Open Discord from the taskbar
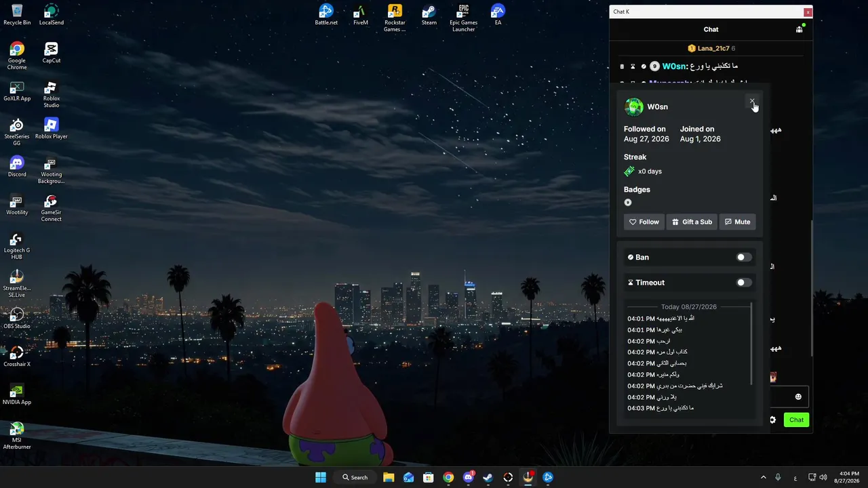Image resolution: width=868 pixels, height=488 pixels. click(468, 477)
